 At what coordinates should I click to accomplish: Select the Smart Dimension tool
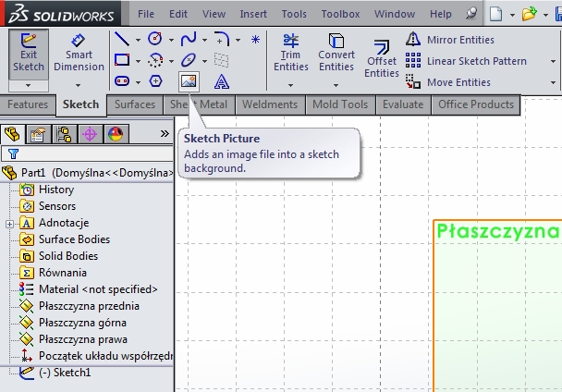click(x=79, y=53)
